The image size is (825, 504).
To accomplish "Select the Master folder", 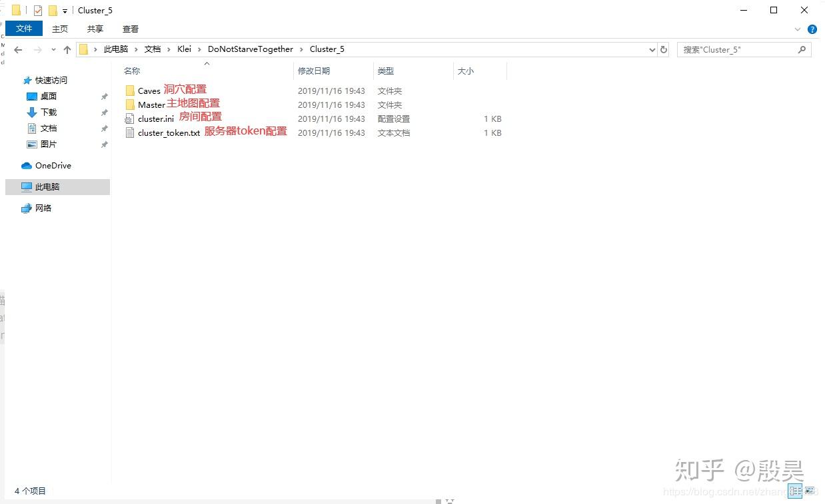I will [x=151, y=105].
